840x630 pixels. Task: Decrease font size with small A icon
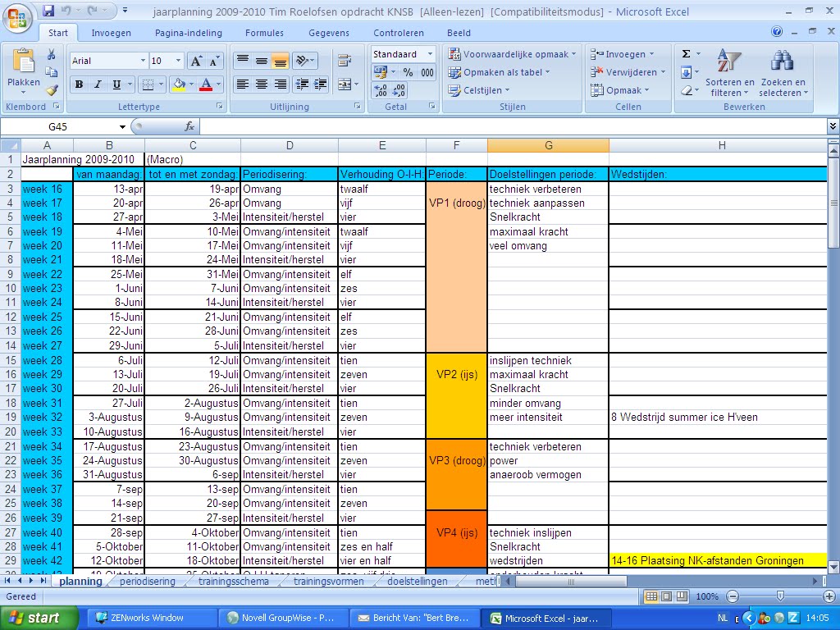click(214, 61)
